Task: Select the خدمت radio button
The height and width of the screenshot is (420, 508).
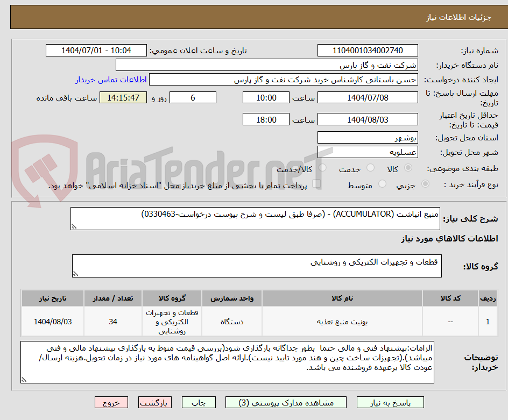Action: coord(370,167)
